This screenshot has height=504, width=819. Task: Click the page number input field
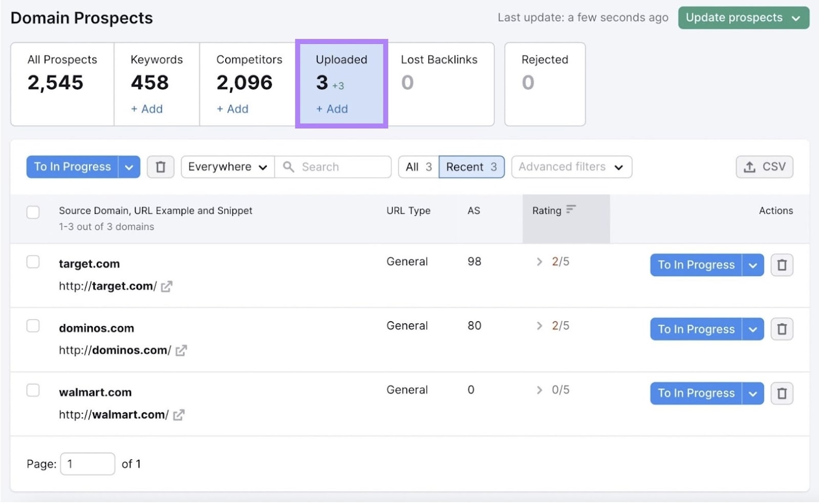pos(87,464)
